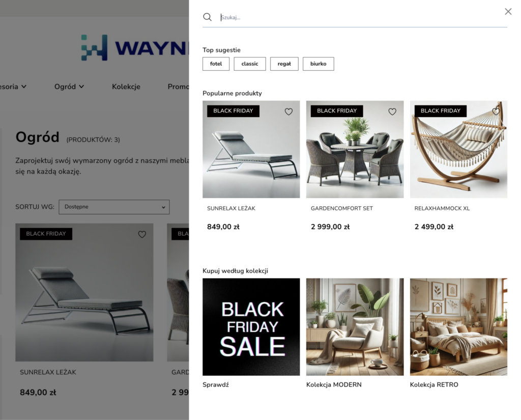Close the search panel with X
Viewport: 521px width, 420px height.
[x=508, y=12]
